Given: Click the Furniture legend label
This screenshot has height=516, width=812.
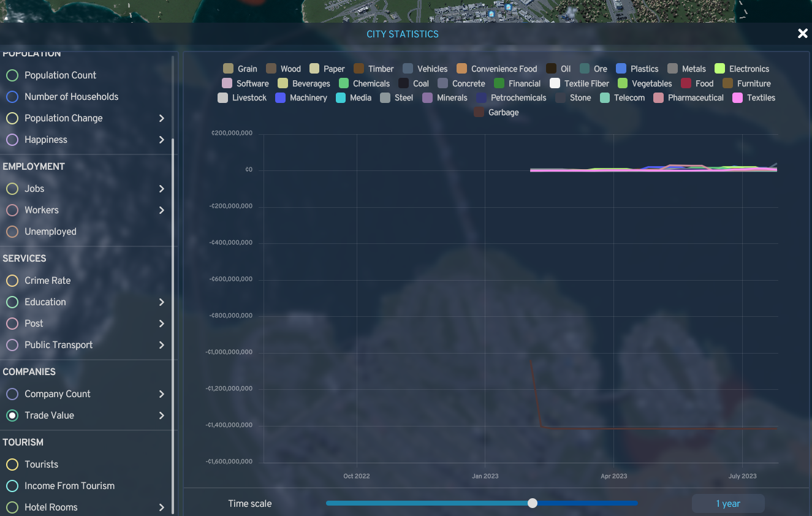Looking at the screenshot, I should [x=754, y=83].
